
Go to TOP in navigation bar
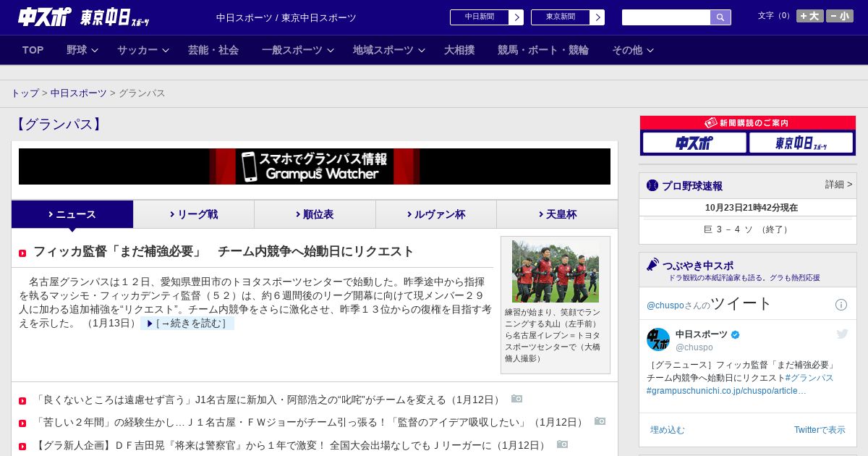(33, 50)
